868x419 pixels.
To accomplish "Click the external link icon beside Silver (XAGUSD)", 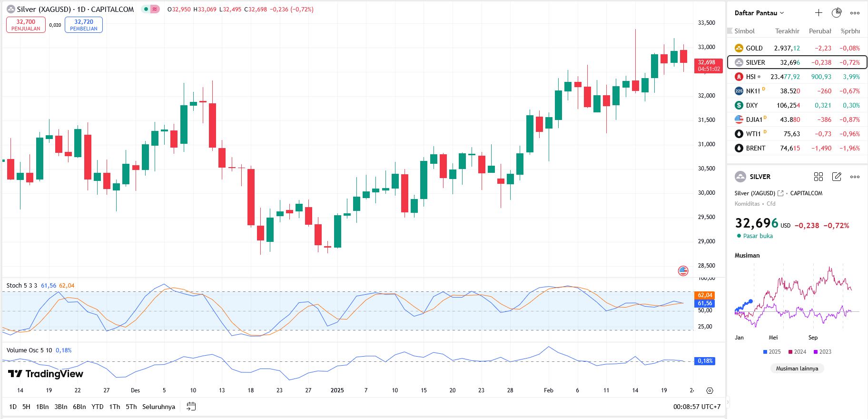I will (780, 193).
